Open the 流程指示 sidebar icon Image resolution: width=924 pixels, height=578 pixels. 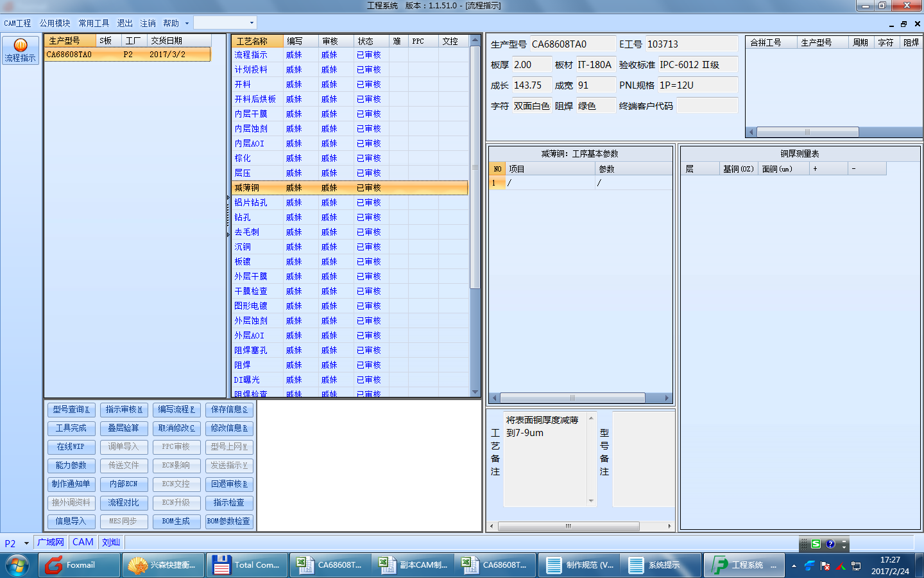pos(20,50)
